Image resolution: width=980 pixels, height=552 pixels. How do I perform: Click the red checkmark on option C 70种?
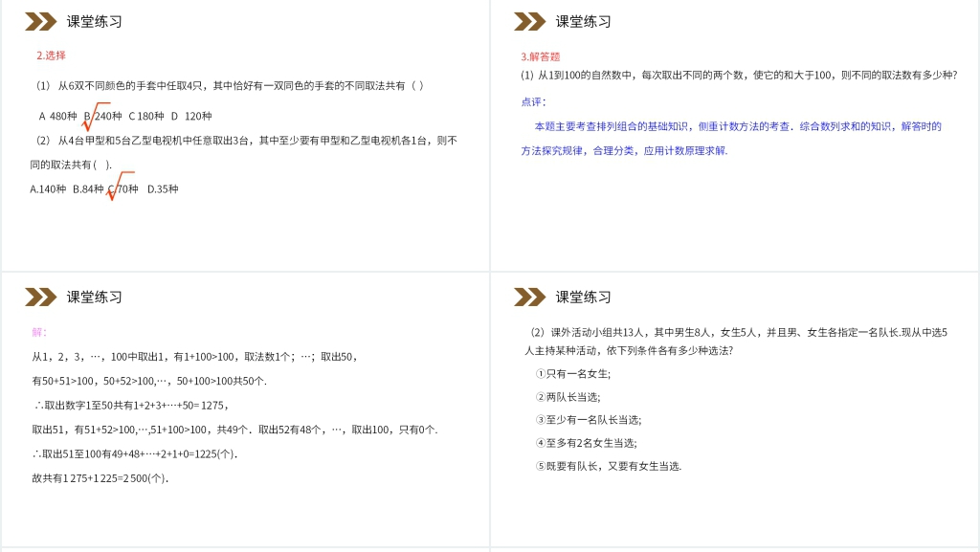tap(120, 187)
